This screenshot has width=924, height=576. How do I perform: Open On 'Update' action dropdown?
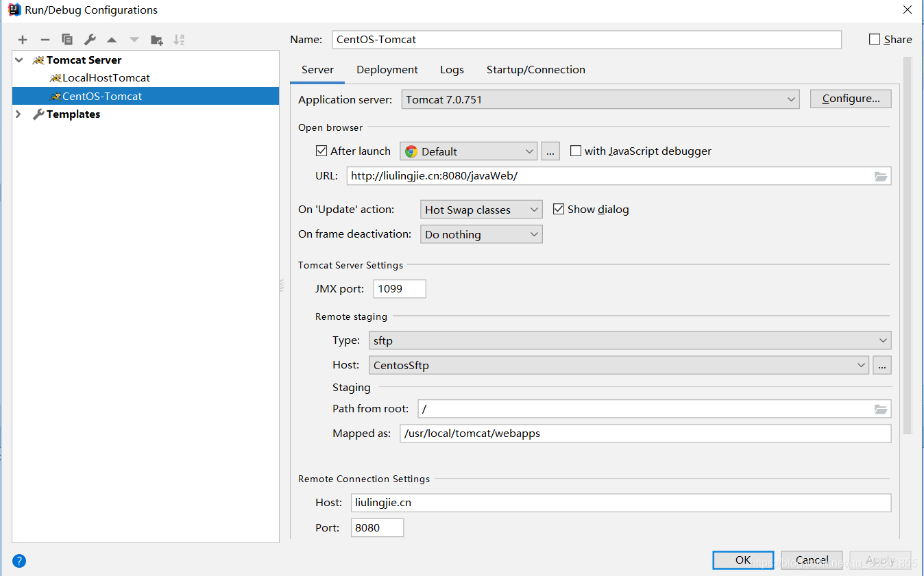pyautogui.click(x=481, y=210)
